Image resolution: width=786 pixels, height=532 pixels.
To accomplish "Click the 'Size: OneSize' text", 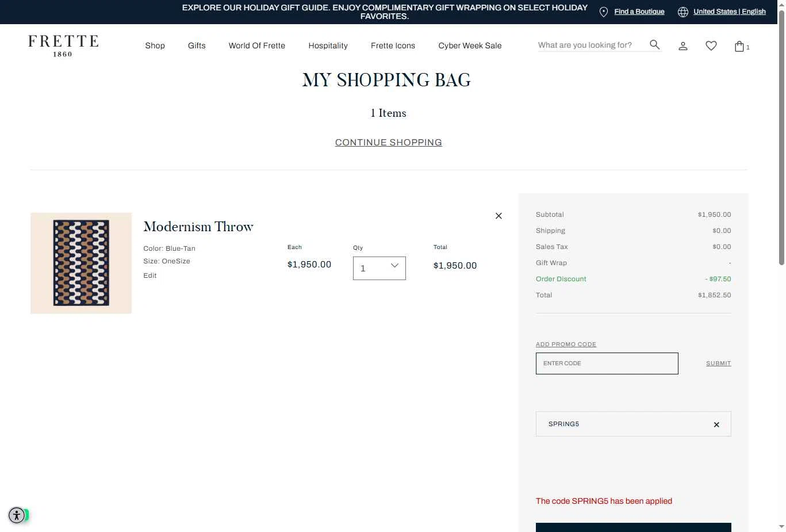I will click(167, 261).
